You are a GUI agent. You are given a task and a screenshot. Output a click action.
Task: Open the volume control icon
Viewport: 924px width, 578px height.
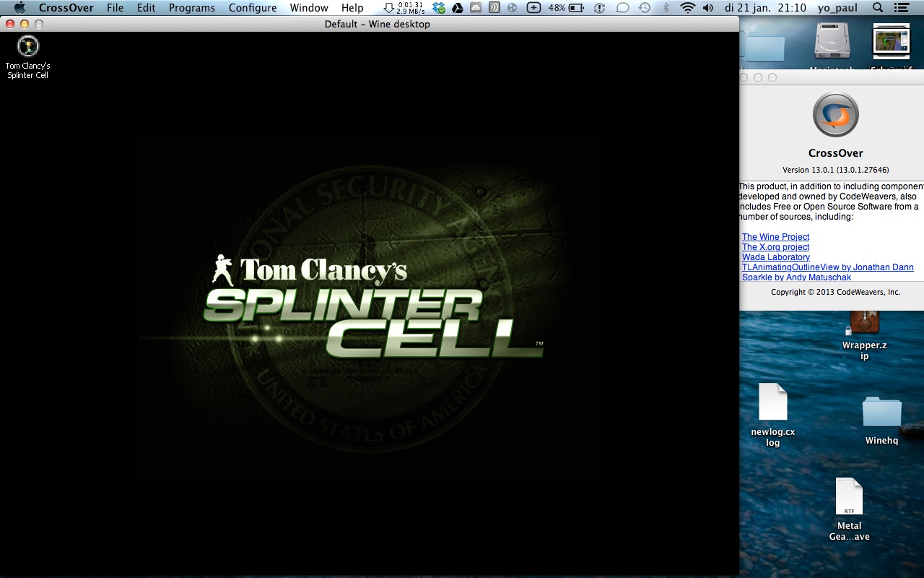[707, 8]
